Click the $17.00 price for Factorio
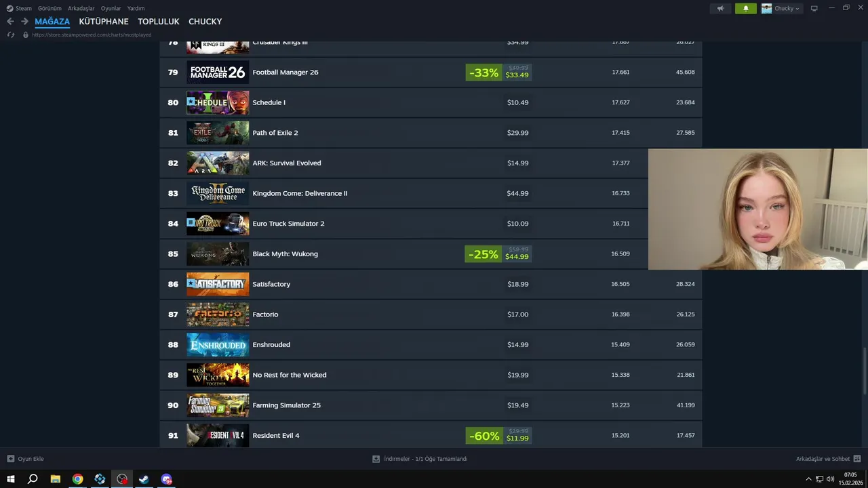This screenshot has width=868, height=488. click(518, 314)
